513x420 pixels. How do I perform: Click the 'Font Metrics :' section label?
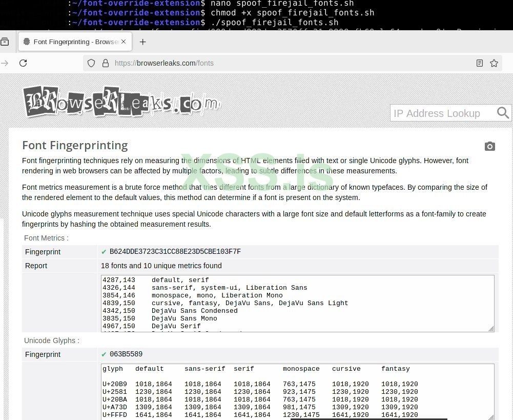pos(46,238)
